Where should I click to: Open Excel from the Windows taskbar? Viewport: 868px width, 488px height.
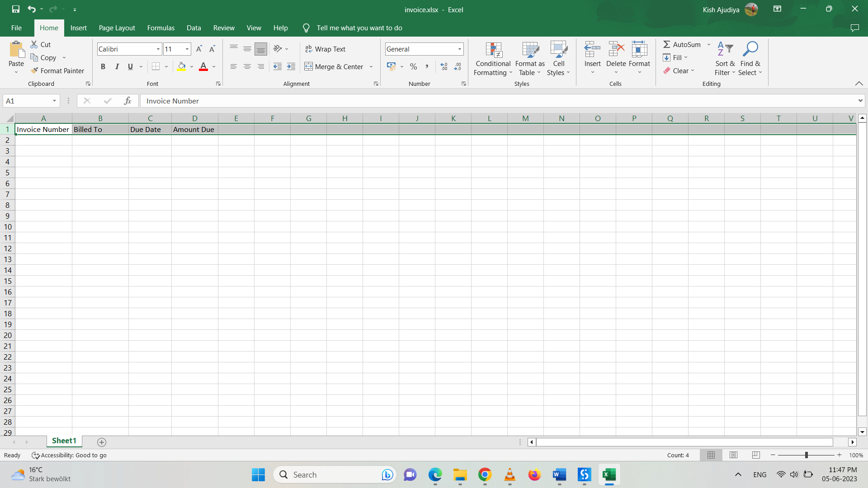click(x=609, y=474)
